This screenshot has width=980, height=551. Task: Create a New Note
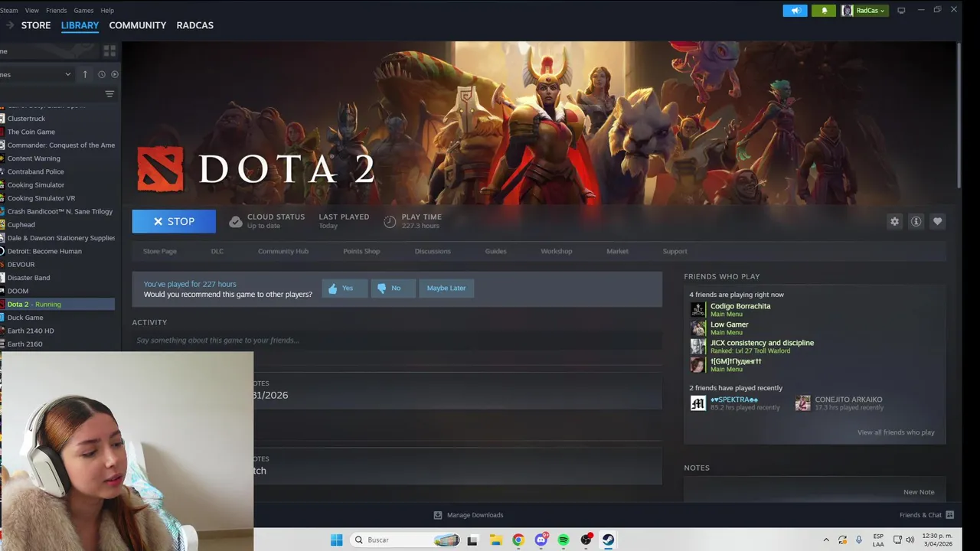pyautogui.click(x=919, y=492)
